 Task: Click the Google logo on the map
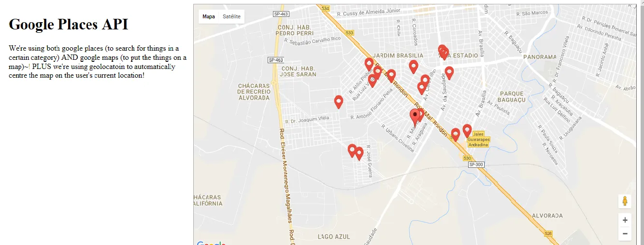coord(211,243)
